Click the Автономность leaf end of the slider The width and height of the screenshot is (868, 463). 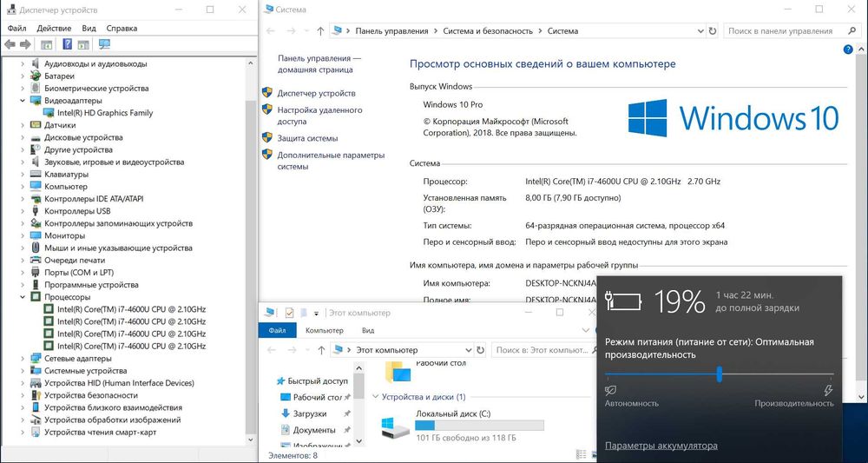pyautogui.click(x=610, y=390)
